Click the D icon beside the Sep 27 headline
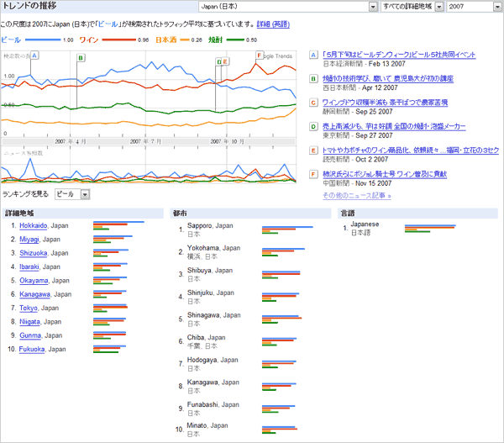Screen dimensions: 504x443 click(313, 126)
